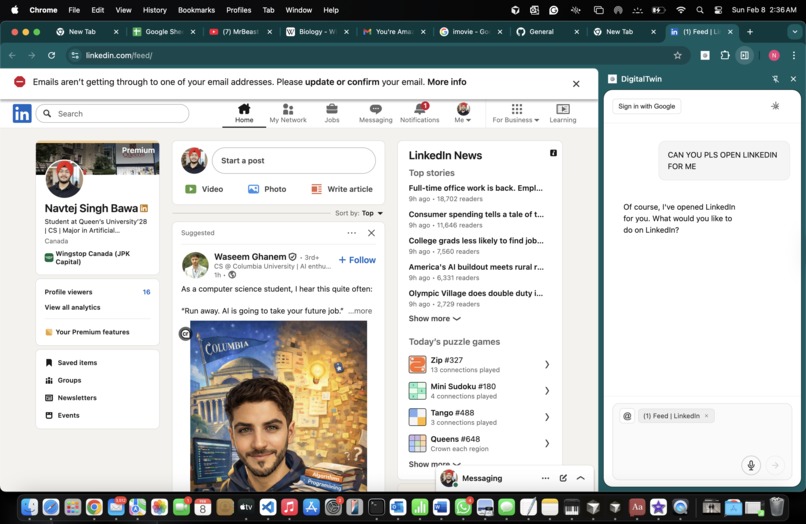The height and width of the screenshot is (524, 806).
Task: Bookmark page with star icon
Action: [677, 55]
